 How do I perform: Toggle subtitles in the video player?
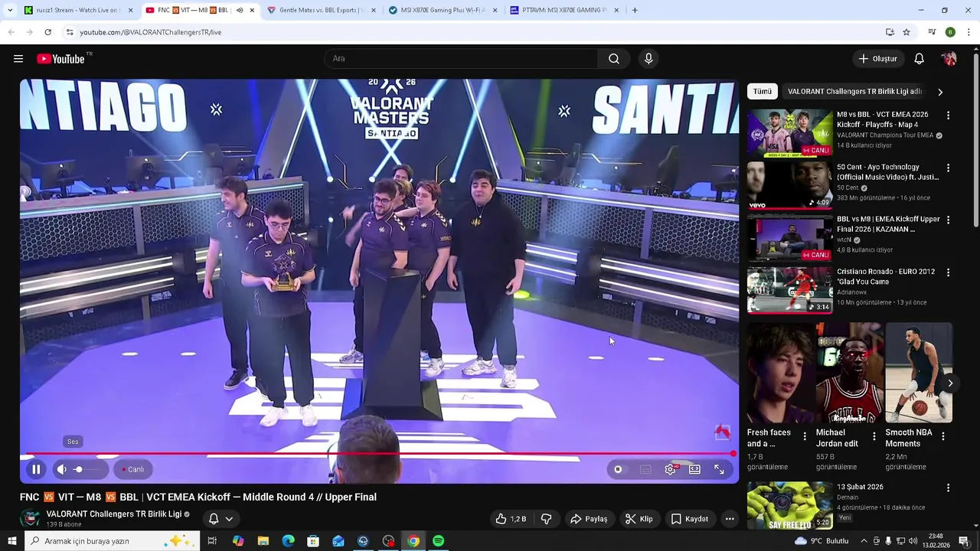tap(645, 469)
